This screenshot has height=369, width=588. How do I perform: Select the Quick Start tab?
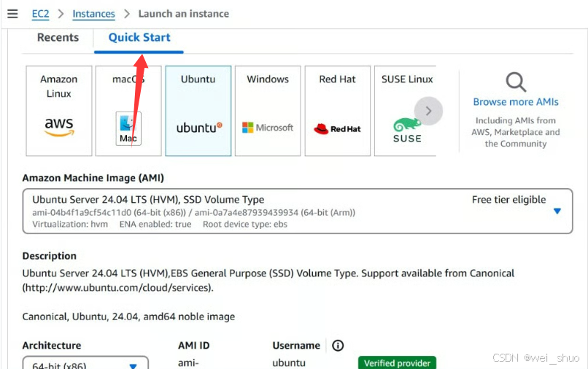pyautogui.click(x=139, y=37)
